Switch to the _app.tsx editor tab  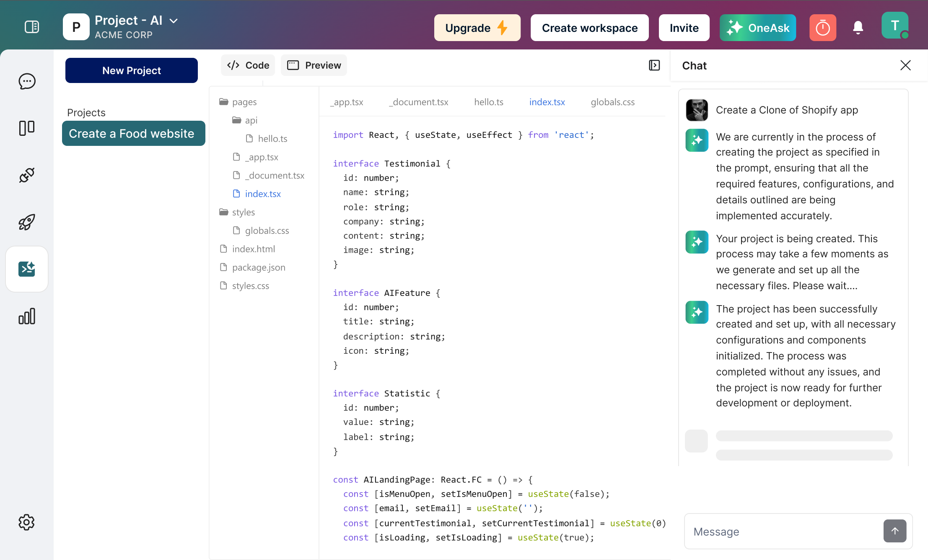pos(347,102)
